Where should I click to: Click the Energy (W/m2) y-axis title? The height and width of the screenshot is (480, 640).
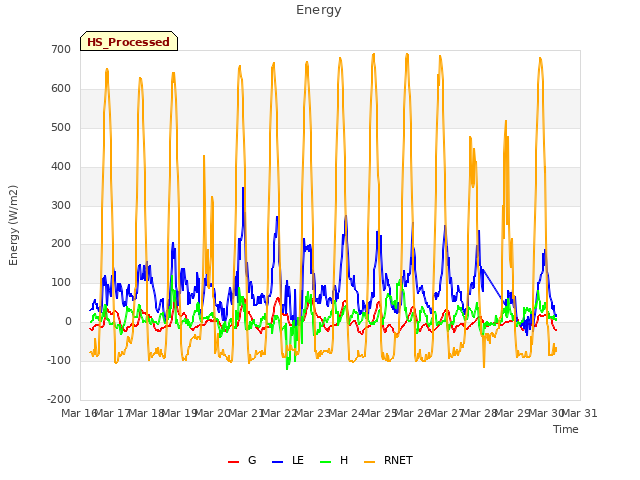coord(13,225)
